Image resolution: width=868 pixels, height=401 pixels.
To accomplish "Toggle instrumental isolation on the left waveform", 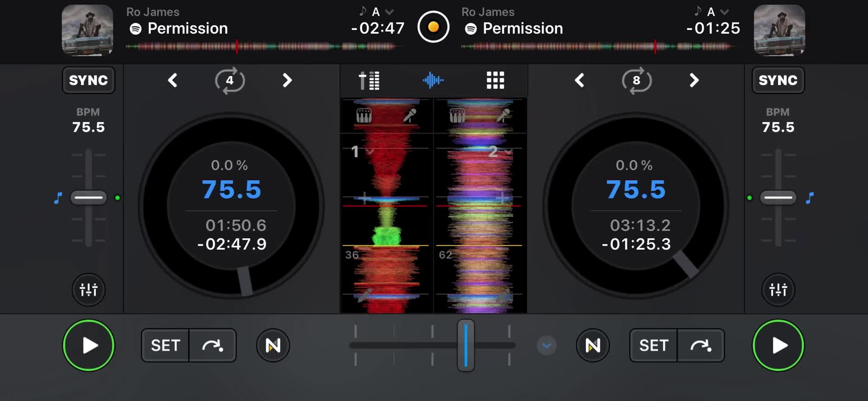I will [x=364, y=116].
